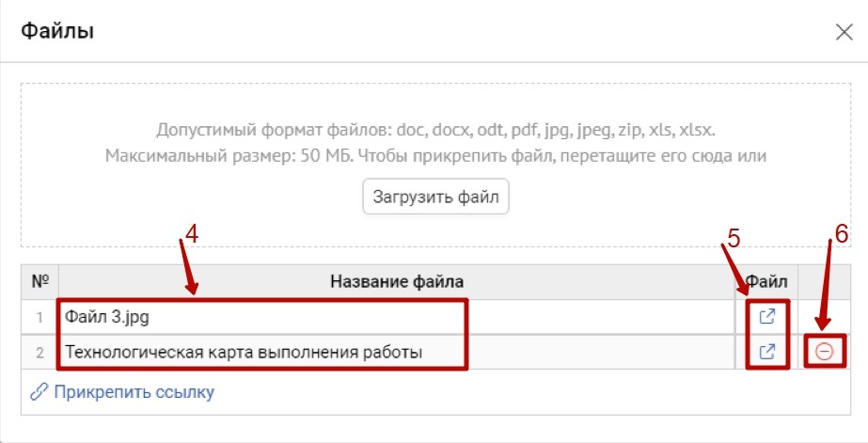The width and height of the screenshot is (868, 443).
Task: Close the Файлы dialog
Action: coord(844,32)
